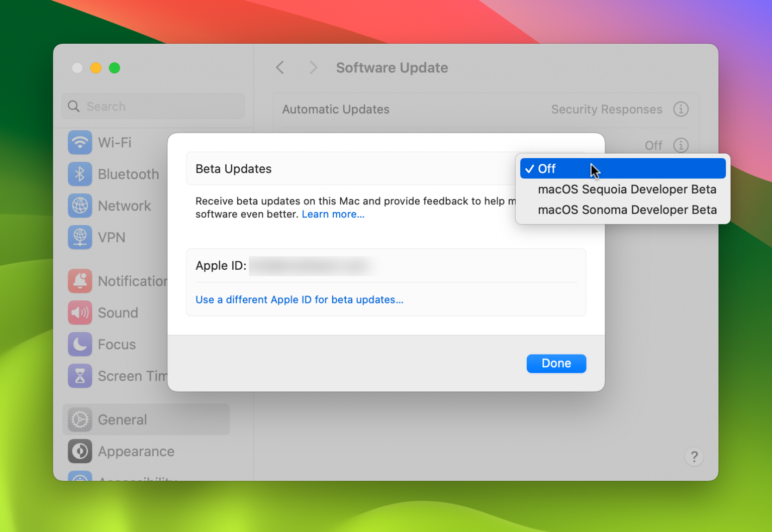Open the Learn more link
This screenshot has width=772, height=532.
pos(333,214)
